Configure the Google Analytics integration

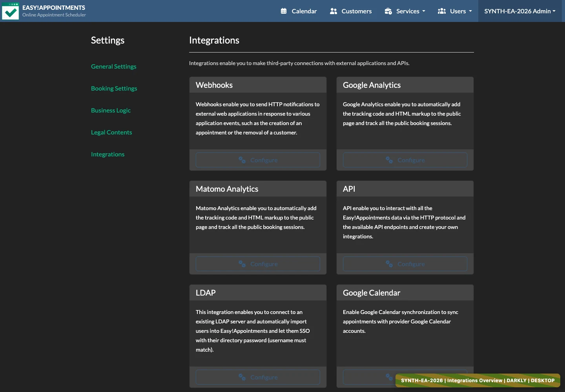(x=405, y=160)
